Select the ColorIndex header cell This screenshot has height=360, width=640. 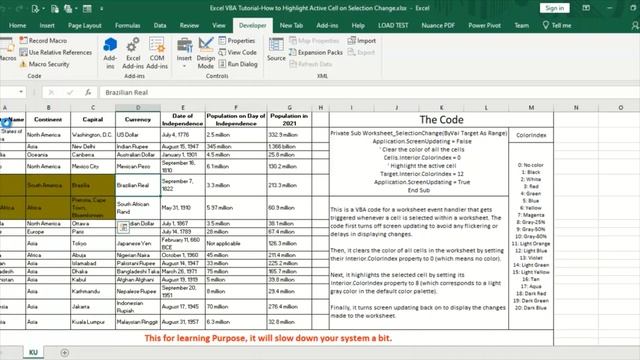coord(531,135)
